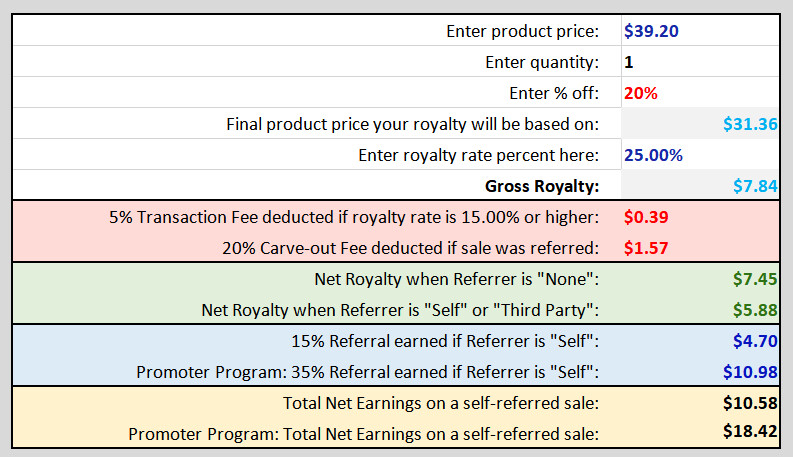This screenshot has width=793, height=457.
Task: Click the 20% Carve-out Fee label text
Action: pyautogui.click(x=411, y=248)
